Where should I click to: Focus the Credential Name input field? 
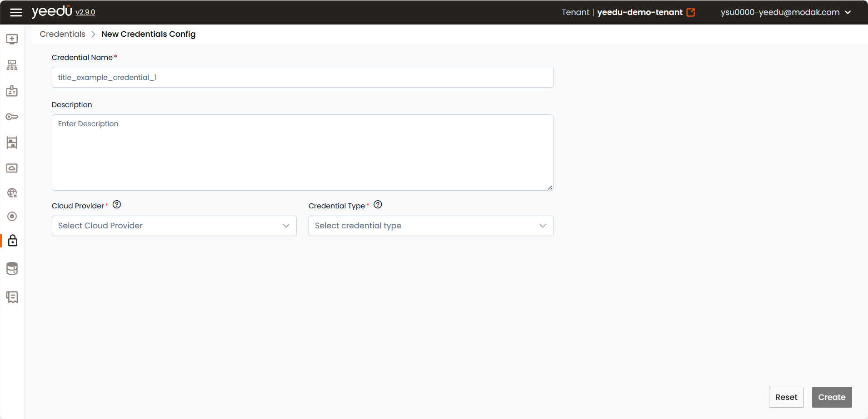[x=303, y=77]
